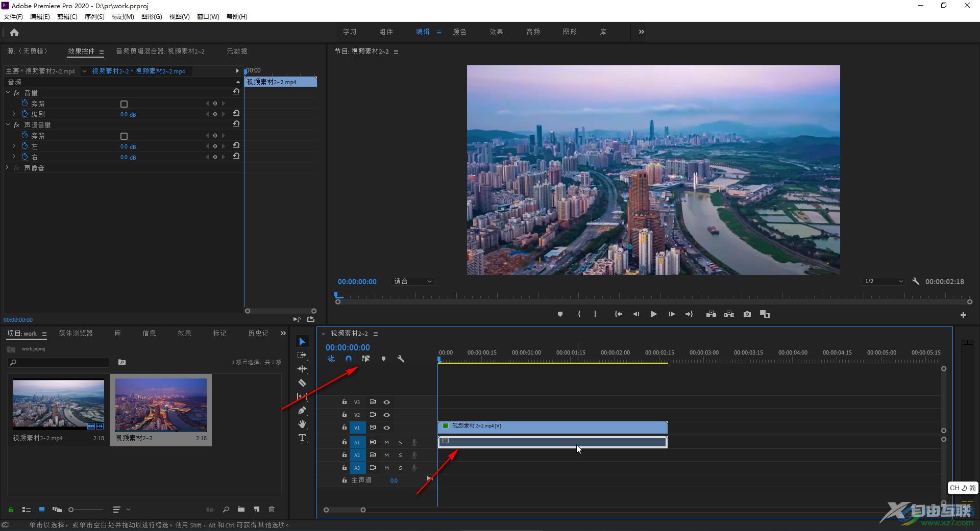
Task: Switch project panel to list view
Action: tap(27, 509)
